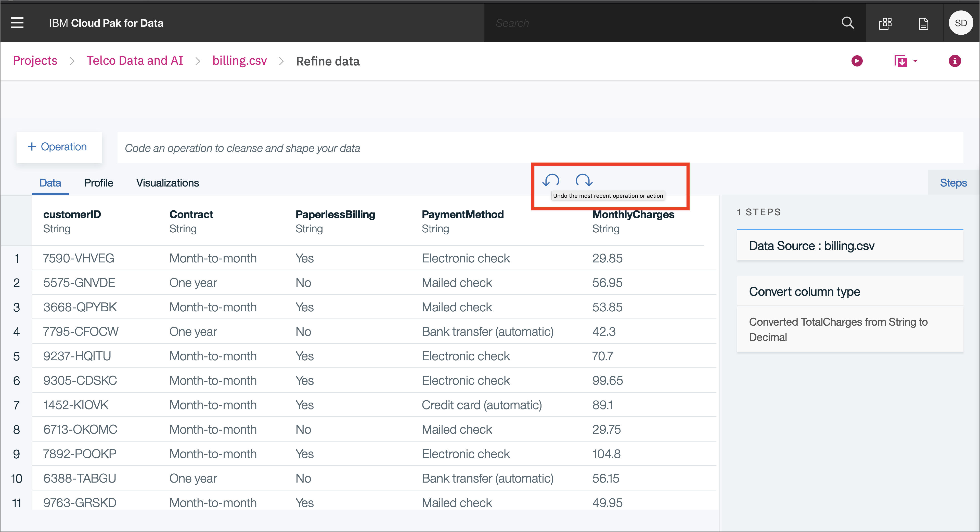Open the document notifications icon
The height and width of the screenshot is (532, 980).
tap(923, 24)
